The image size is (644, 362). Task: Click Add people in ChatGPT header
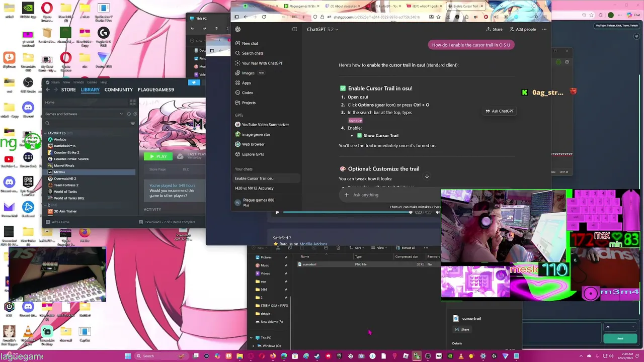tap(522, 29)
